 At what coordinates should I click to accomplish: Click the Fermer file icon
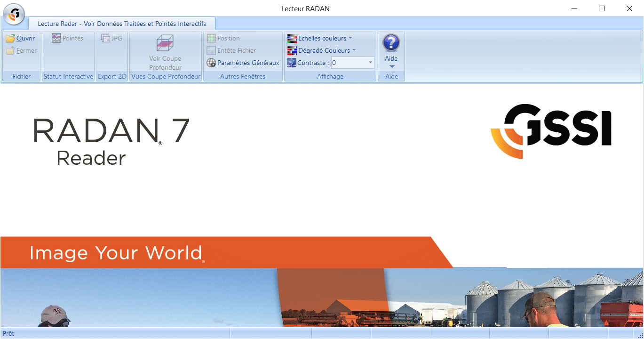(x=10, y=51)
